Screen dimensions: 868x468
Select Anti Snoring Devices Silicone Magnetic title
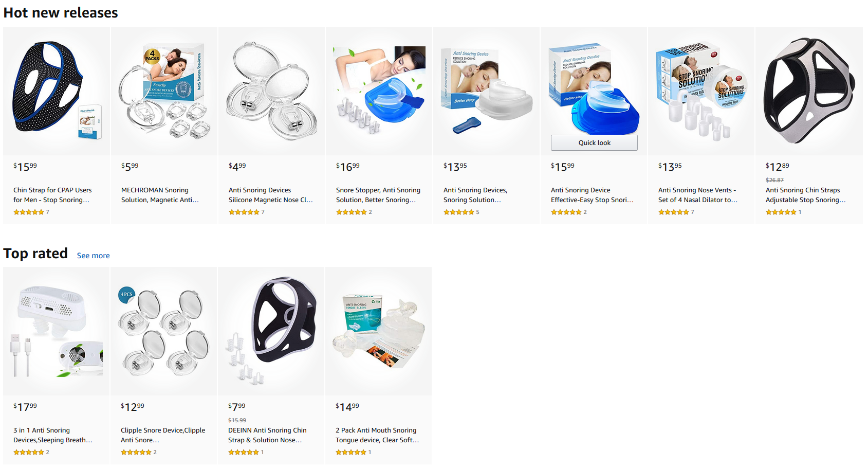click(x=271, y=195)
